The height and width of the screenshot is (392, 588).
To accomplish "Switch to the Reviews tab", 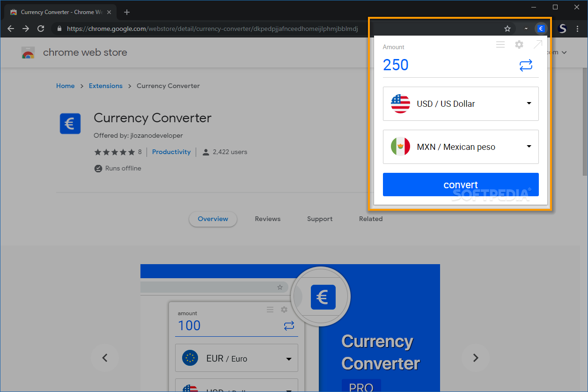I will click(x=268, y=219).
